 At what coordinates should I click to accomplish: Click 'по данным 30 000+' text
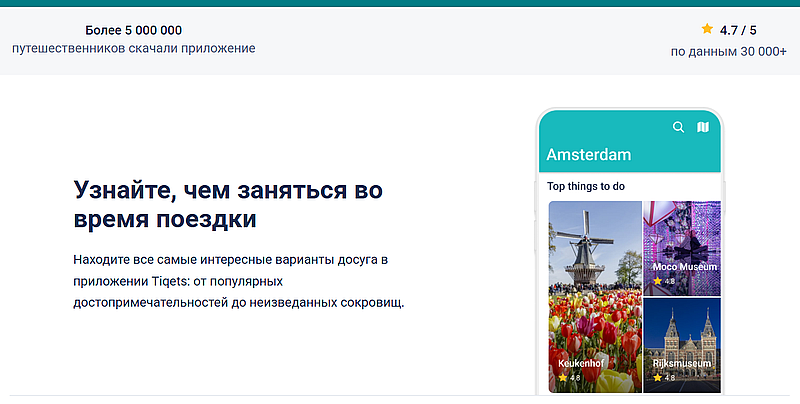pyautogui.click(x=729, y=52)
